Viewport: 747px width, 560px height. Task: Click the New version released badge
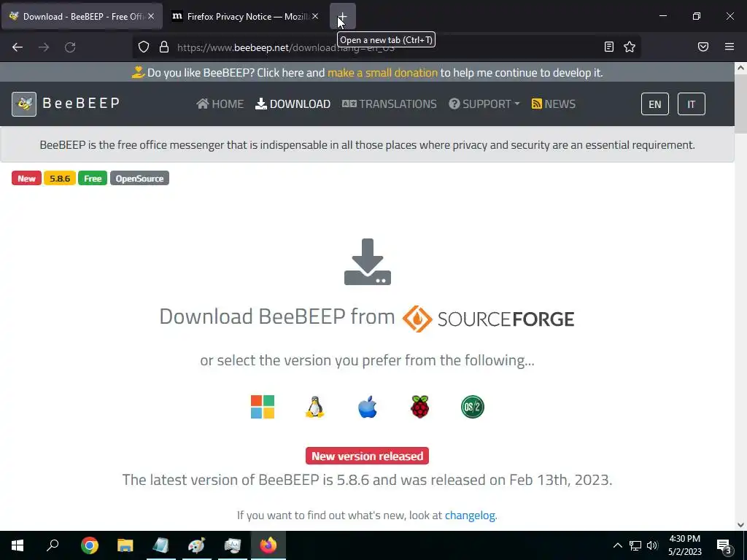click(x=368, y=456)
